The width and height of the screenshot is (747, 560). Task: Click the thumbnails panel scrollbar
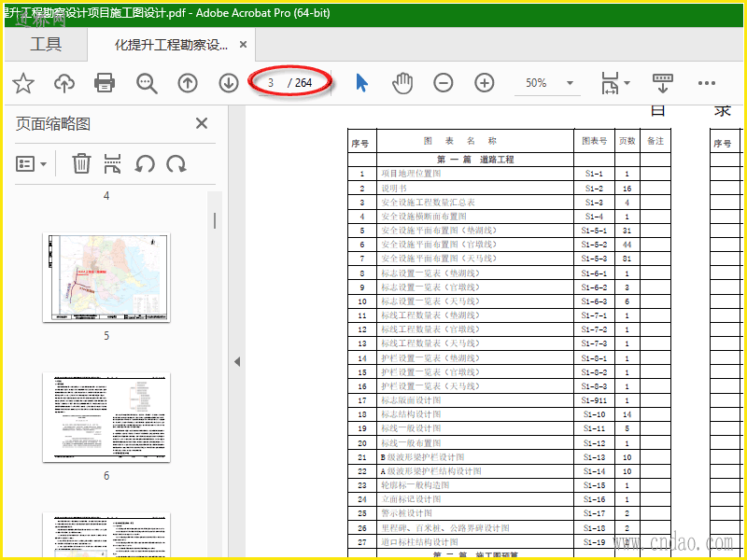pyautogui.click(x=215, y=220)
